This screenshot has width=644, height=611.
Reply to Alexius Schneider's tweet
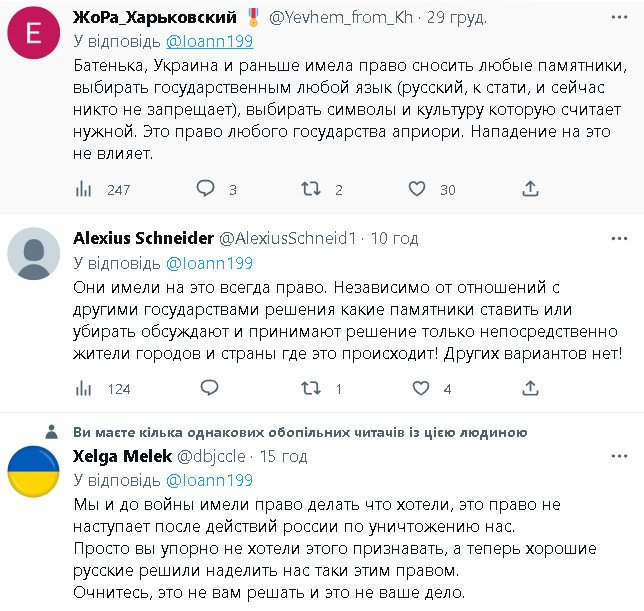tap(209, 388)
